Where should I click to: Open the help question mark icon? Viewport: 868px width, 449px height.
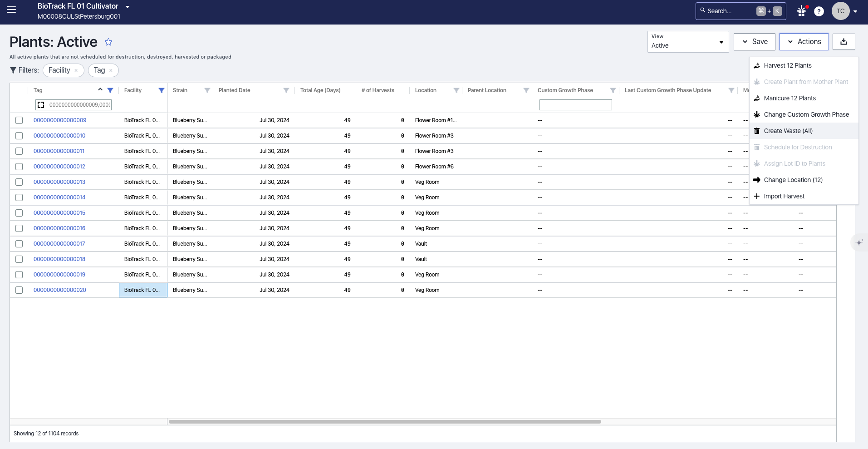coord(819,11)
